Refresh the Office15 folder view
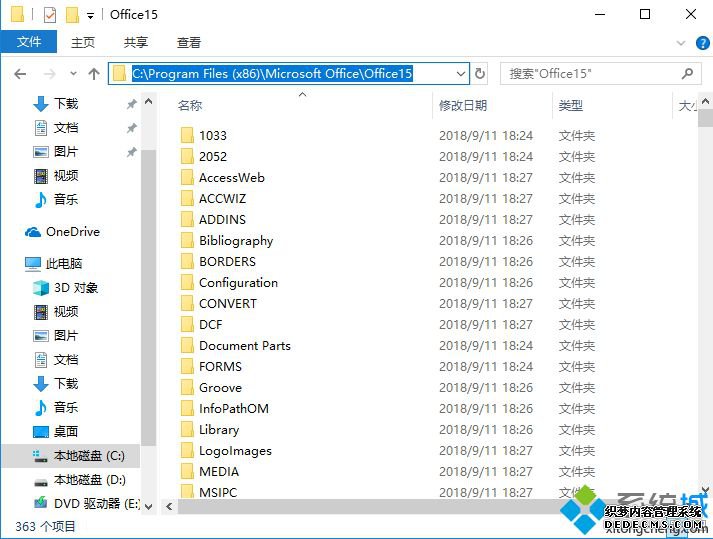This screenshot has width=713, height=539. (x=480, y=74)
